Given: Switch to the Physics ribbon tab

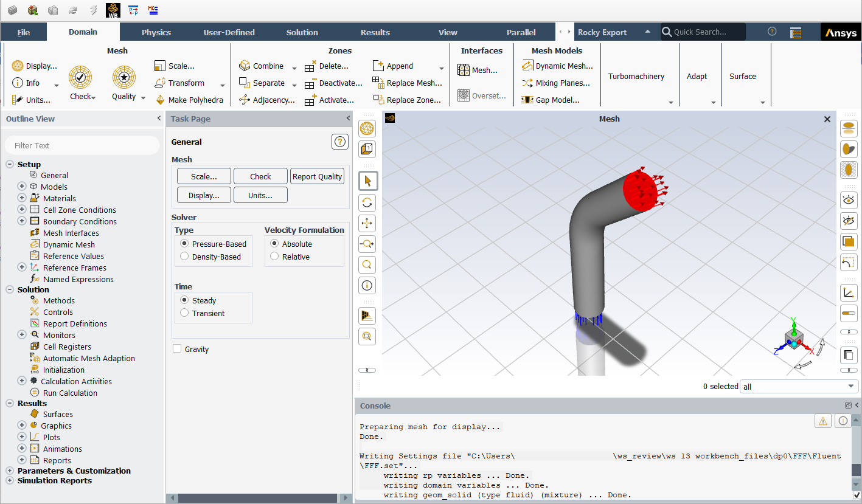Looking at the screenshot, I should (156, 32).
